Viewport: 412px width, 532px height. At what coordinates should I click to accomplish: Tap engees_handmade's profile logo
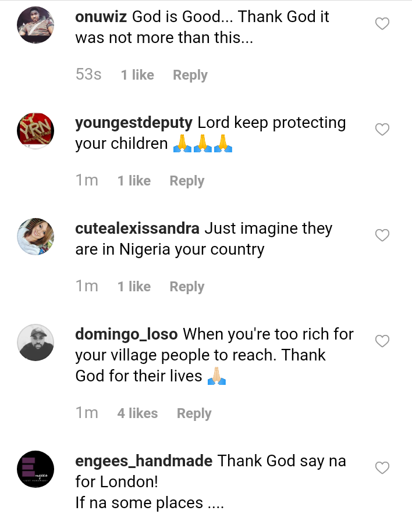[x=35, y=469]
